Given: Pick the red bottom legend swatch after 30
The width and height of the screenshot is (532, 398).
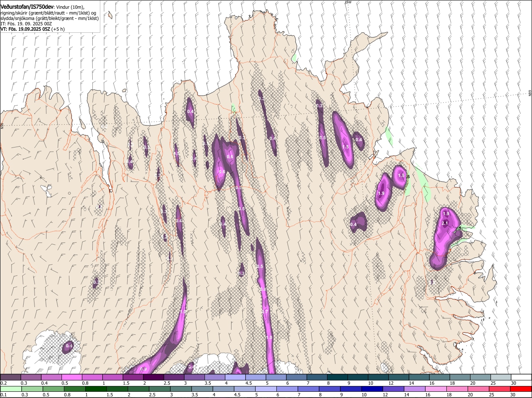Looking at the screenshot, I should (522, 389).
